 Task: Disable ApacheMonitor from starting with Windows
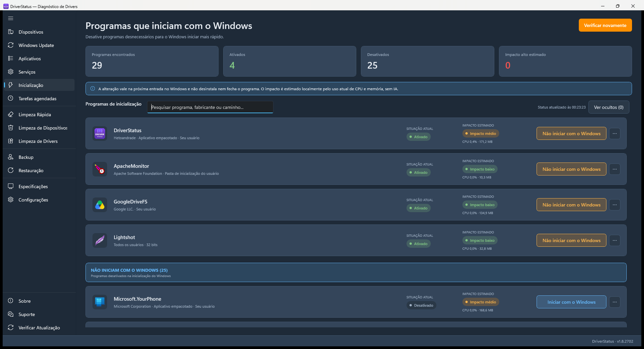coord(571,169)
